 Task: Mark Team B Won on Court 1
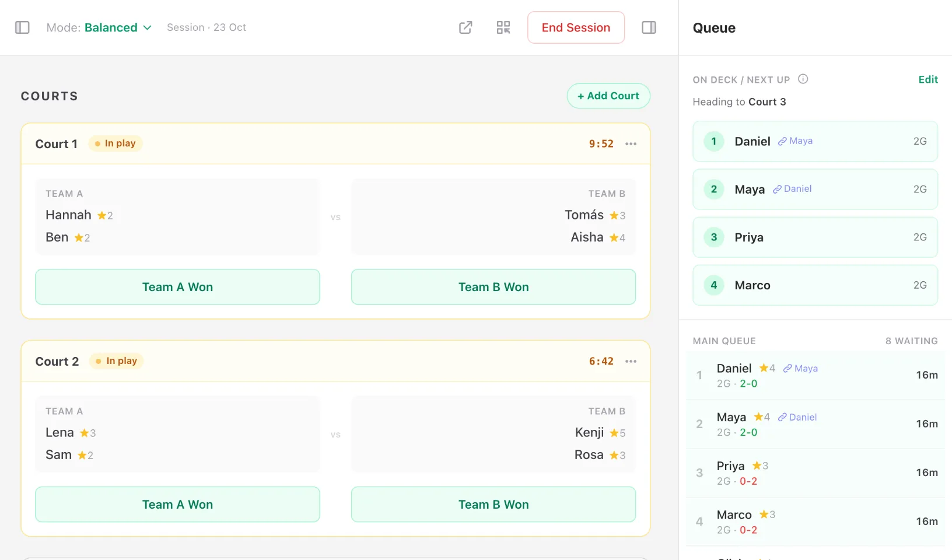(494, 287)
